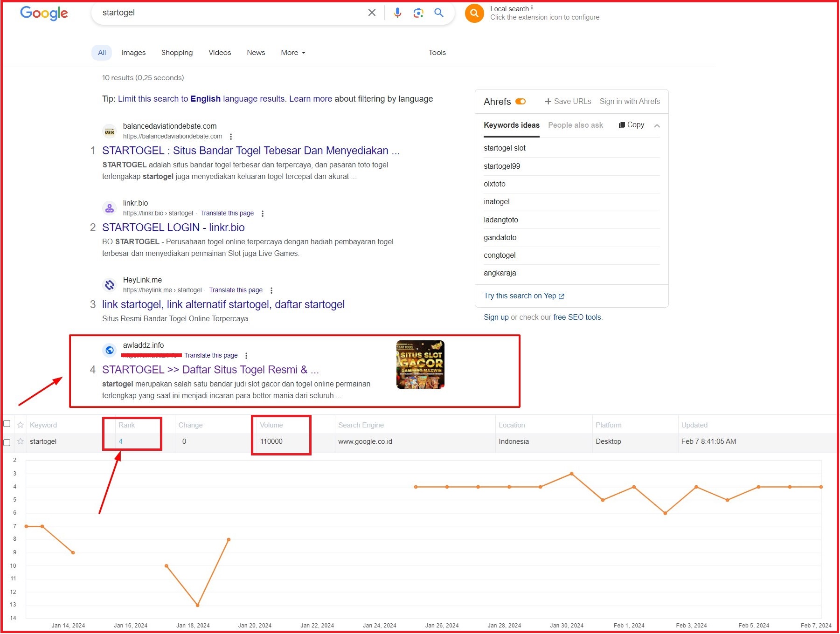
Task: Switch to Shopping tab
Action: pyautogui.click(x=177, y=53)
